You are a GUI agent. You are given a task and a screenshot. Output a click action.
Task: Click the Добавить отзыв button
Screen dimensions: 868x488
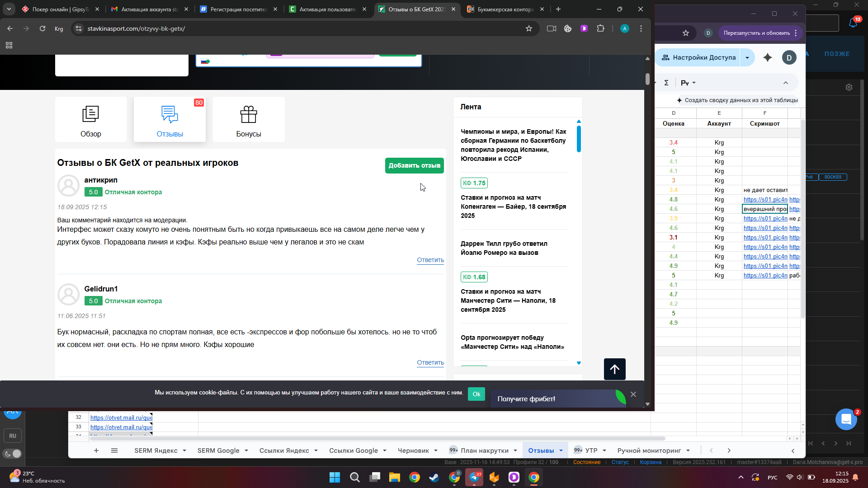tap(415, 165)
